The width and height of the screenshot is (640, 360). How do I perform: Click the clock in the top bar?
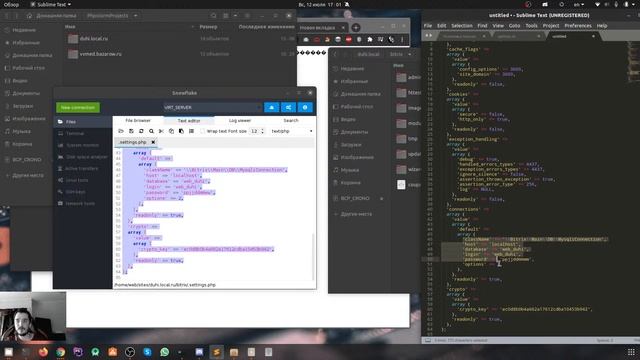click(320, 4)
